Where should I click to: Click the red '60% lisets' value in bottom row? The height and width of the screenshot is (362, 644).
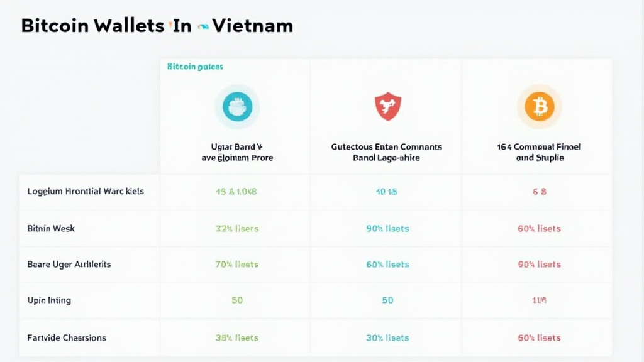click(539, 337)
